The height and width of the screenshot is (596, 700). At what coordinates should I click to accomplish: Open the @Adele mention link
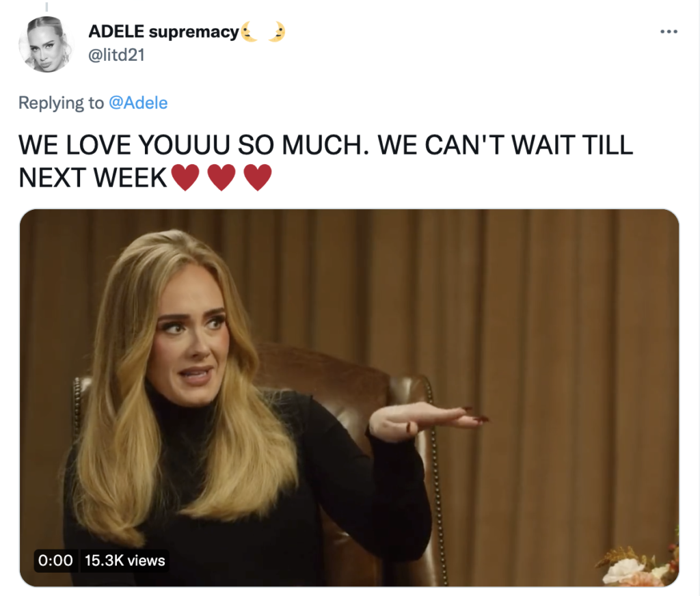[138, 103]
